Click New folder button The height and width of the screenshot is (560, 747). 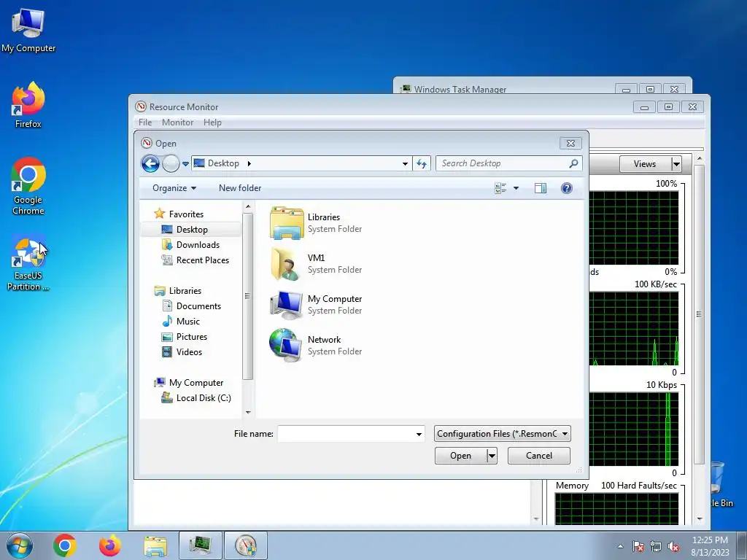[x=240, y=188]
